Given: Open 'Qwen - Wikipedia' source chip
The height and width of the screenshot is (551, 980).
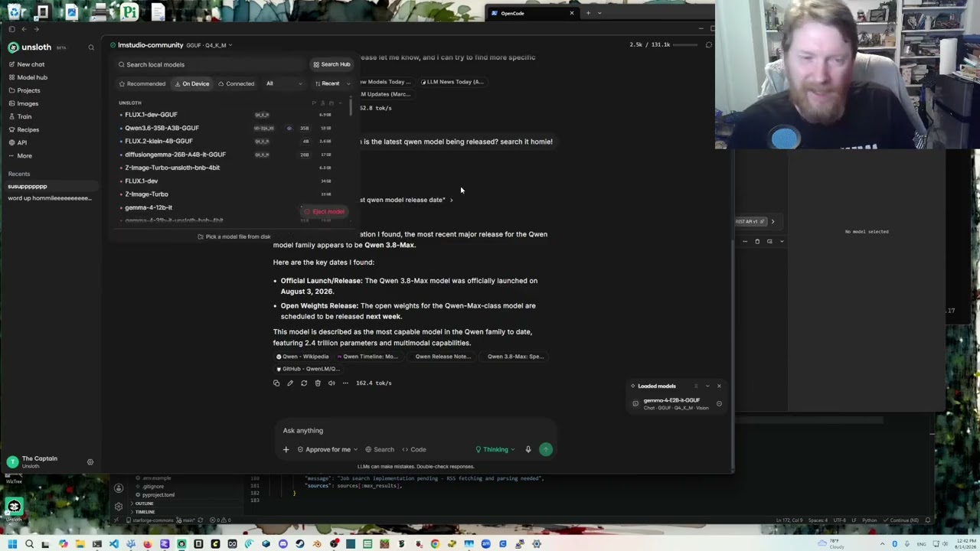Looking at the screenshot, I should [x=302, y=357].
